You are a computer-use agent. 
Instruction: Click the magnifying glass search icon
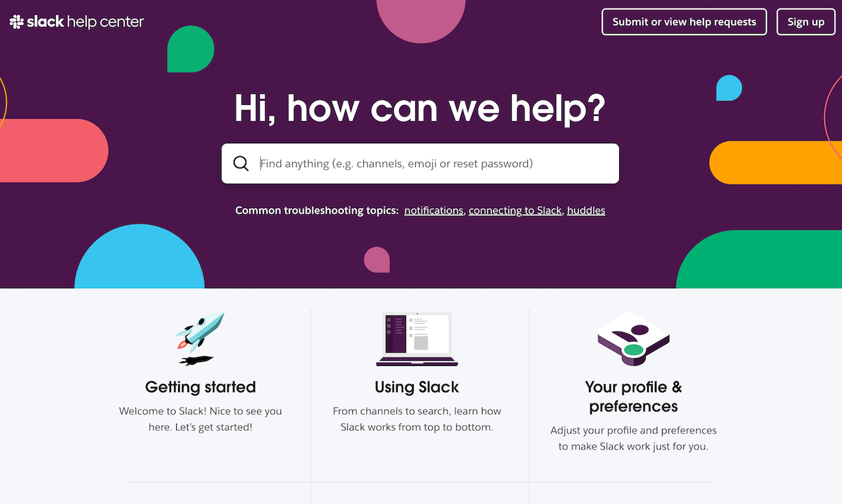[241, 163]
